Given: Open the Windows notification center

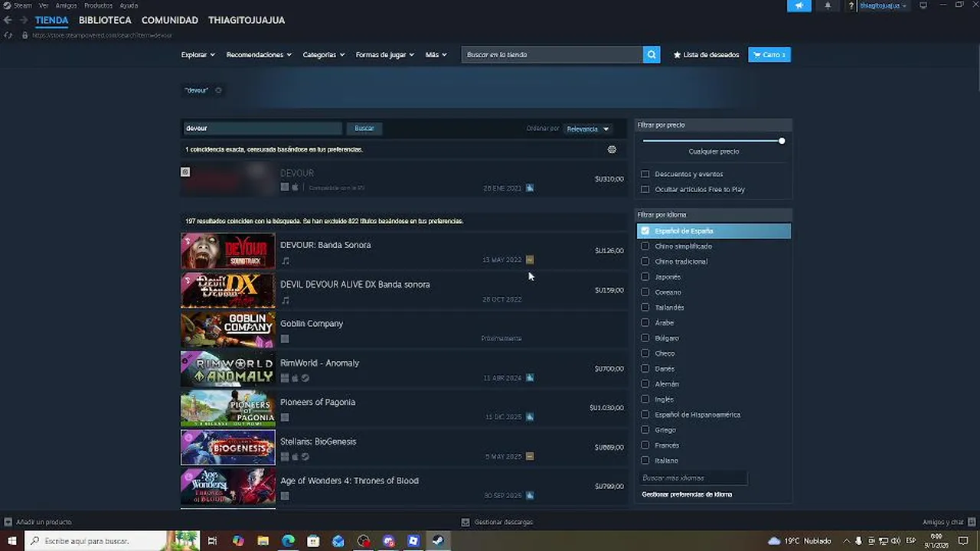Looking at the screenshot, I should point(962,541).
